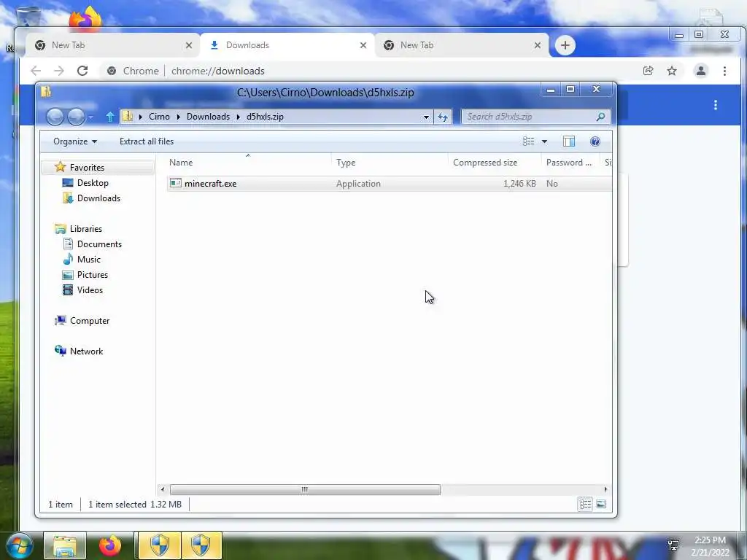Switch to the Downloads tab in Chrome
This screenshot has width=747, height=560.
pyautogui.click(x=287, y=45)
